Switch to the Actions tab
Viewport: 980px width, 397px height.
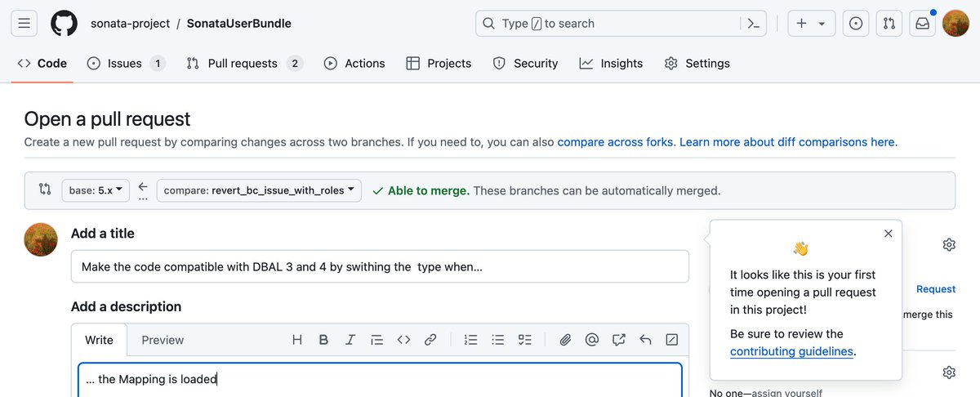coord(354,63)
